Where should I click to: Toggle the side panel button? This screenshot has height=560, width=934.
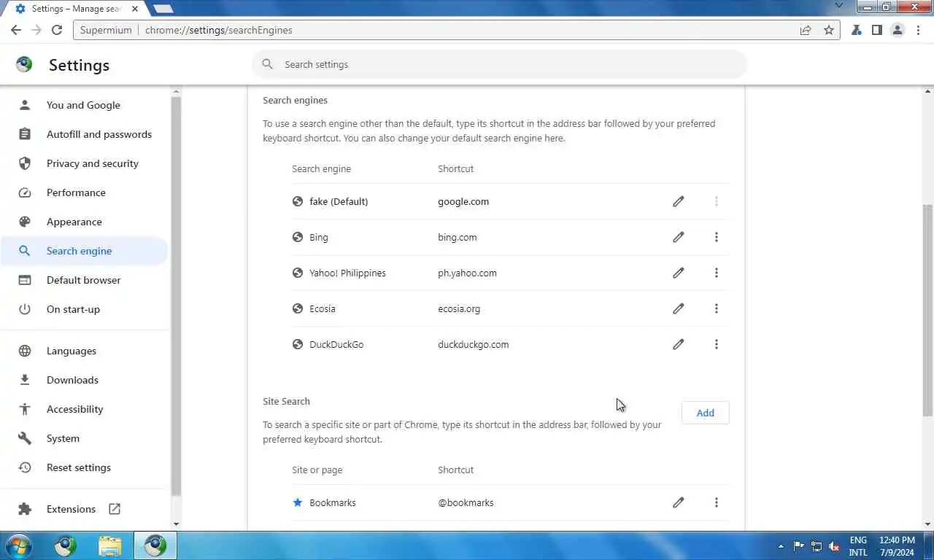(x=877, y=30)
